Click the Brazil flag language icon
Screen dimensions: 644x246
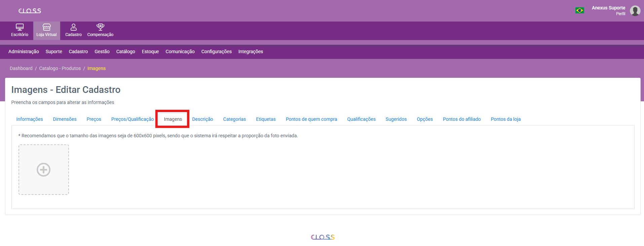(x=579, y=10)
